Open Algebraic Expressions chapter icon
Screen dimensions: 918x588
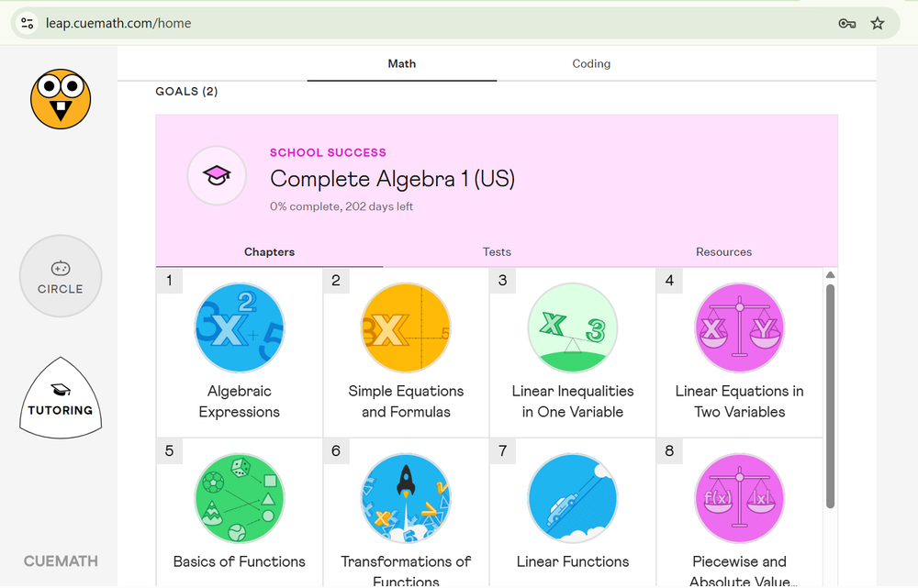[239, 327]
